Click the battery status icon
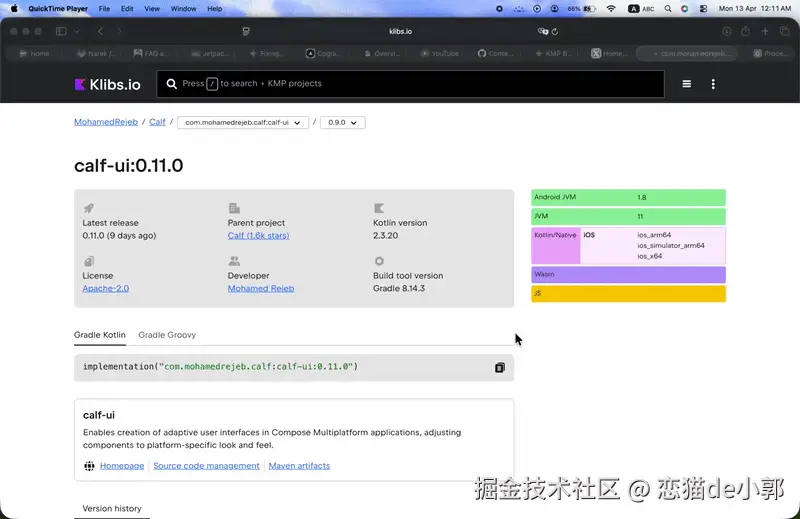The width and height of the screenshot is (800, 519). 590,9
